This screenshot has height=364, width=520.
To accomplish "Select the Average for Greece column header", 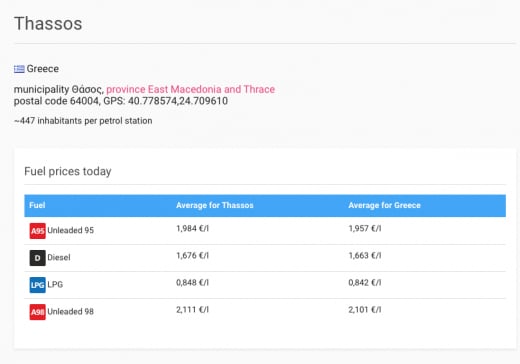I will (384, 205).
